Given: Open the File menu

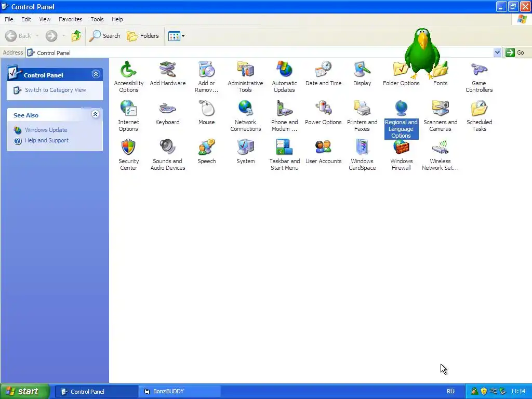Looking at the screenshot, I should [9, 19].
